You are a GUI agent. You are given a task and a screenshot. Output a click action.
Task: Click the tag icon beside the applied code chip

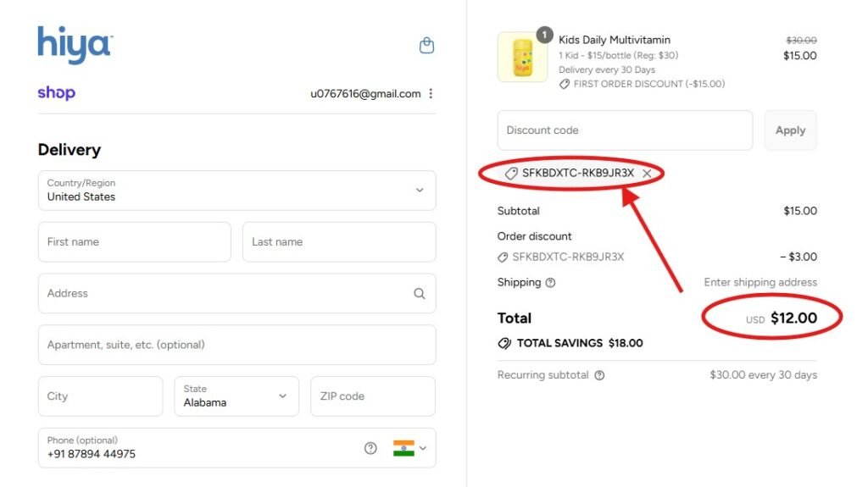point(511,174)
